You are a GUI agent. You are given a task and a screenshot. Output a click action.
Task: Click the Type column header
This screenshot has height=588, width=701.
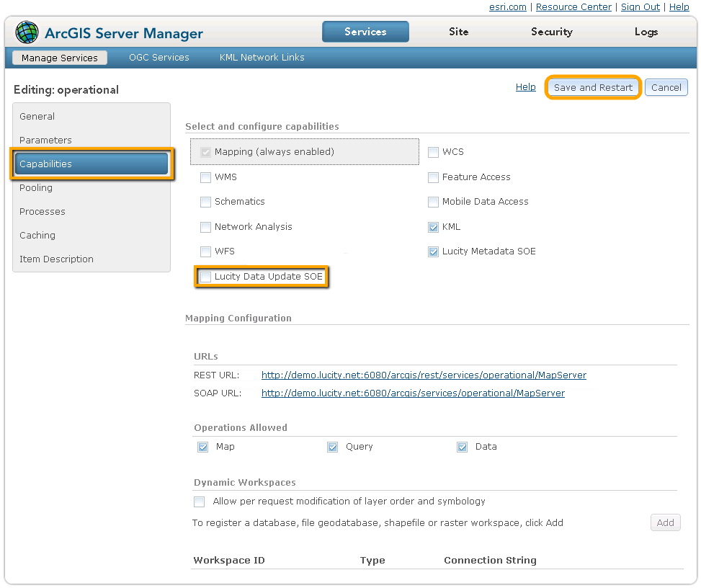click(372, 561)
